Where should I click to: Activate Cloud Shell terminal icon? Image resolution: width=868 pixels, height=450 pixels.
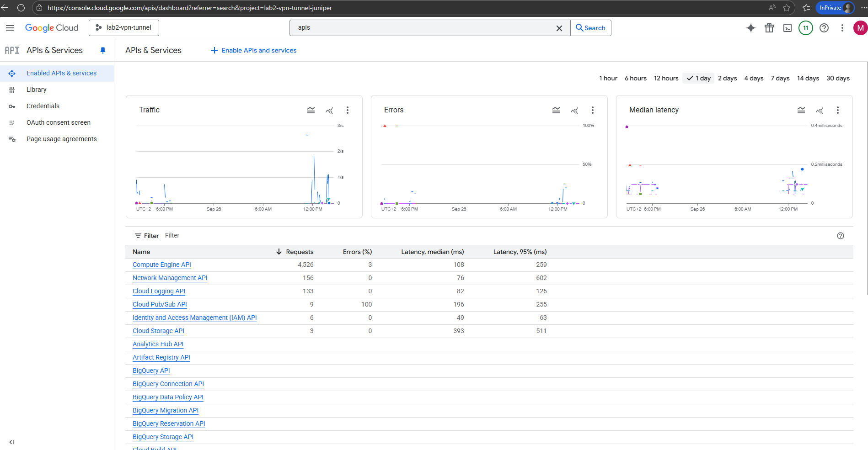[x=788, y=28]
